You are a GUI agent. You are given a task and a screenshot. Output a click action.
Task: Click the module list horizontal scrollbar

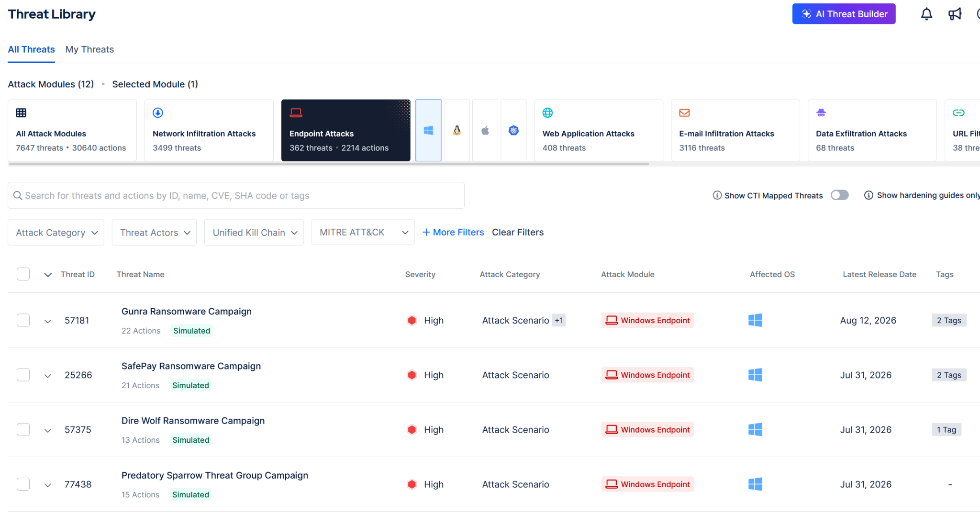point(329,164)
